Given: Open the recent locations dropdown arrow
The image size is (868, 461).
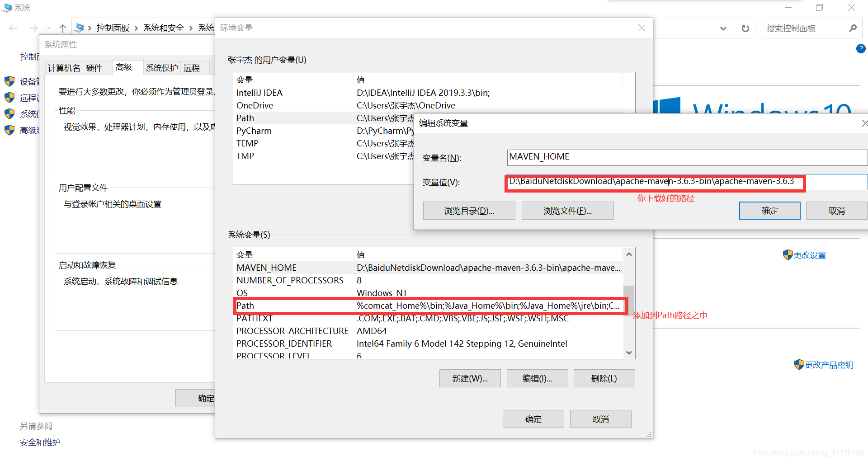Looking at the screenshot, I should point(49,28).
